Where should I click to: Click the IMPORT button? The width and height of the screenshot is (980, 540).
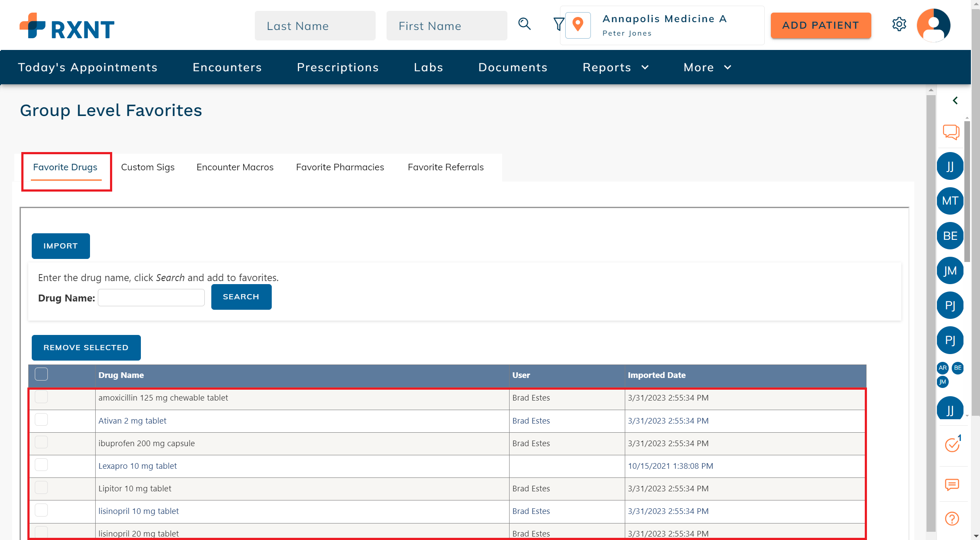pos(60,246)
